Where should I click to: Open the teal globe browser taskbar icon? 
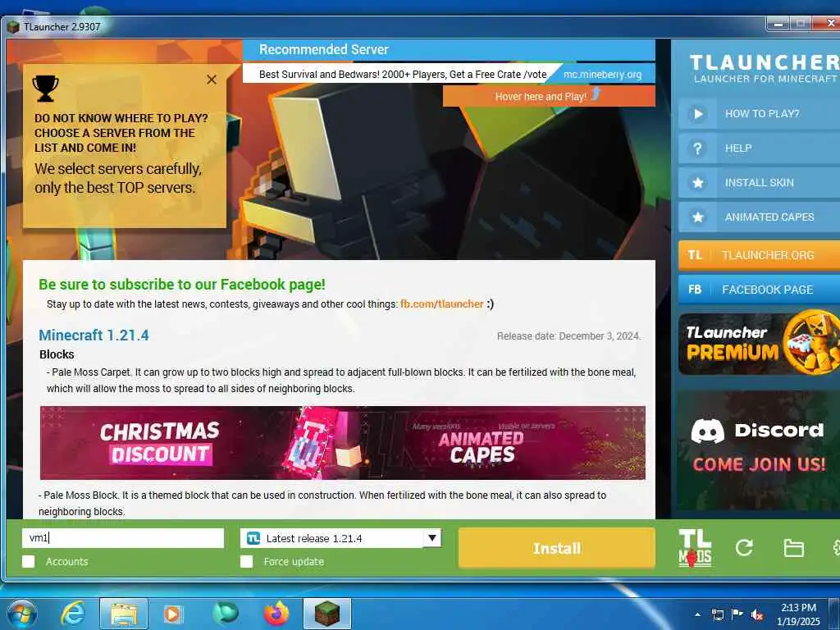(x=225, y=614)
